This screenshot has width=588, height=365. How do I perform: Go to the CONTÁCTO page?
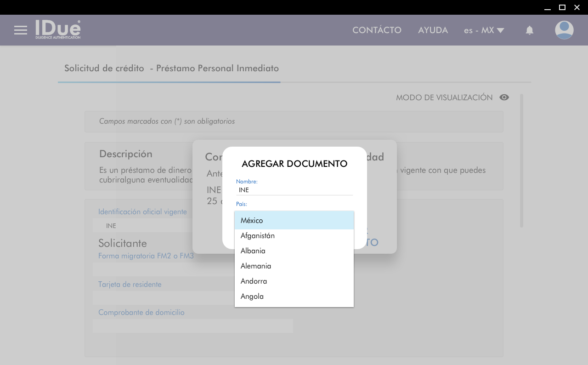point(377,30)
